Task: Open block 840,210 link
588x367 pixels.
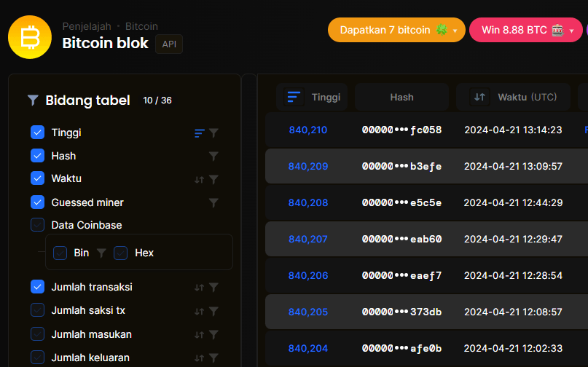Action: coord(308,130)
